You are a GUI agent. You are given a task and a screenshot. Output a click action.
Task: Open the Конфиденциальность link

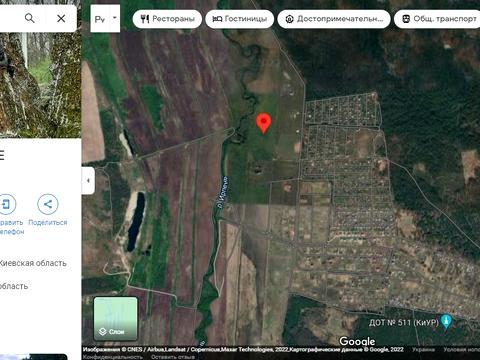tap(112, 357)
